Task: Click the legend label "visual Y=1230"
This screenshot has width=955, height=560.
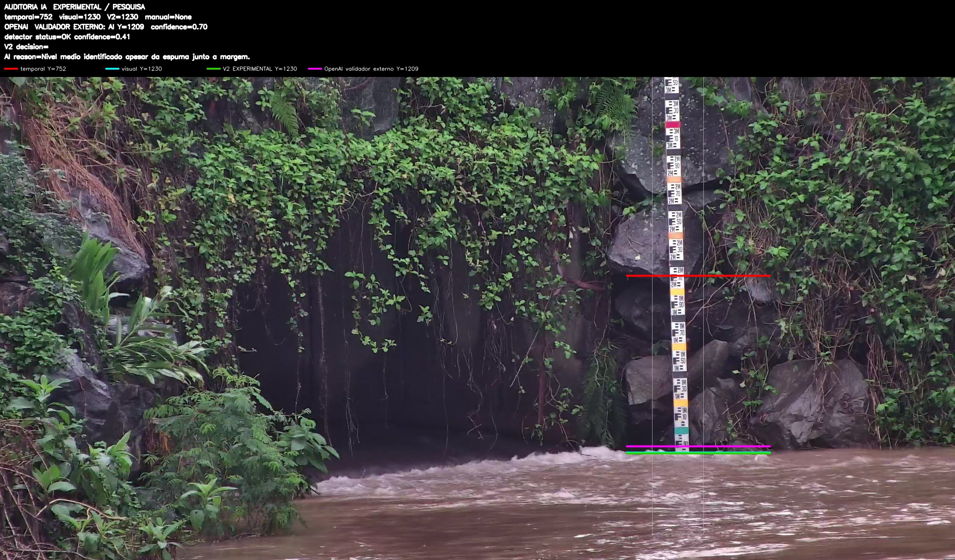Action: click(142, 69)
